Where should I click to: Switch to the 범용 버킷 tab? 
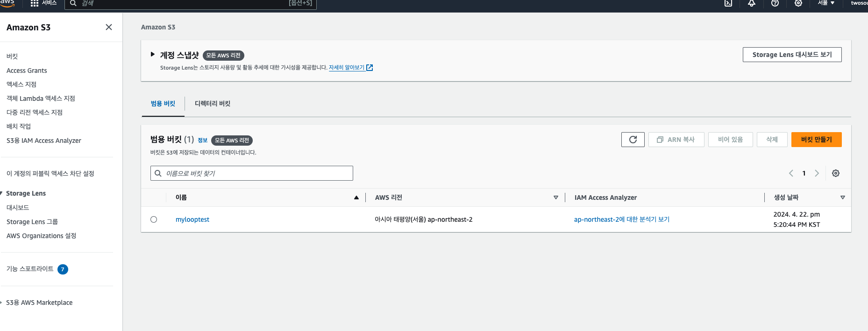tap(163, 104)
